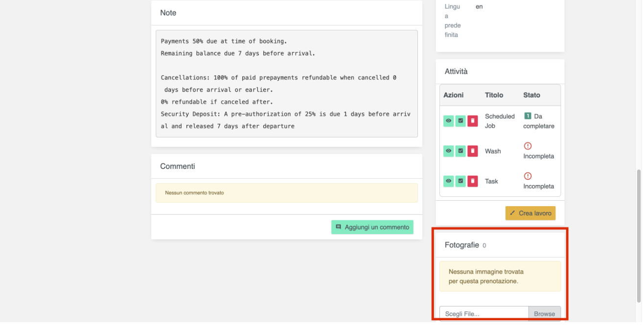Click the Scheduled Job status badge
Viewport: 644px width, 328px height.
click(x=528, y=116)
